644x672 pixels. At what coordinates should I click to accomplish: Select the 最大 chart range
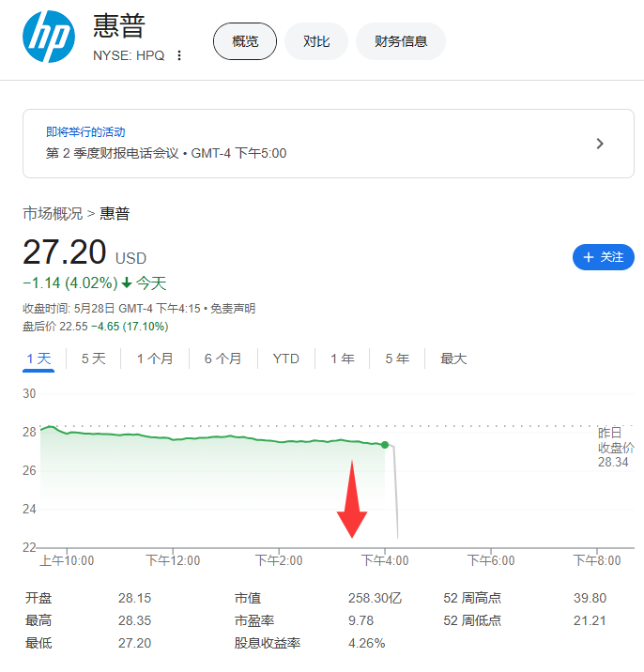[x=453, y=359]
